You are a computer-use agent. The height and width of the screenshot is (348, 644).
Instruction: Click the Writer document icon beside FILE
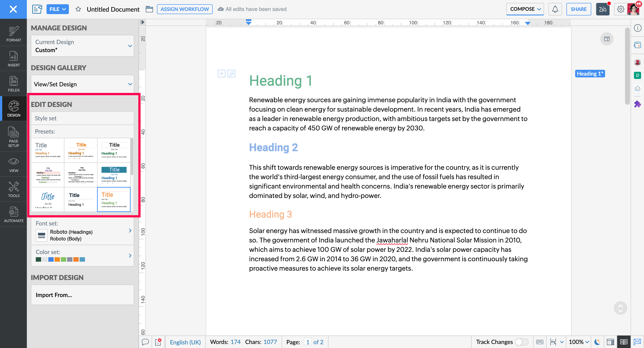point(37,9)
